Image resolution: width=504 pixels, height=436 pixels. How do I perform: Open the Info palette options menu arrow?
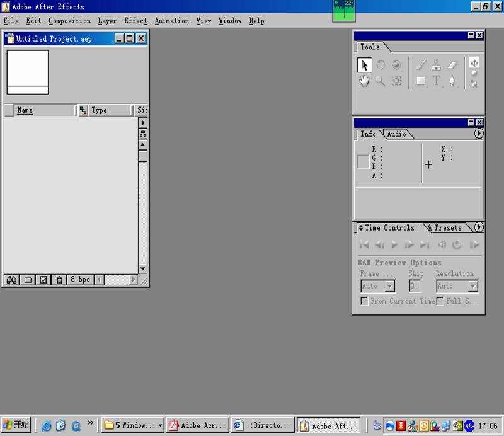[x=479, y=134]
